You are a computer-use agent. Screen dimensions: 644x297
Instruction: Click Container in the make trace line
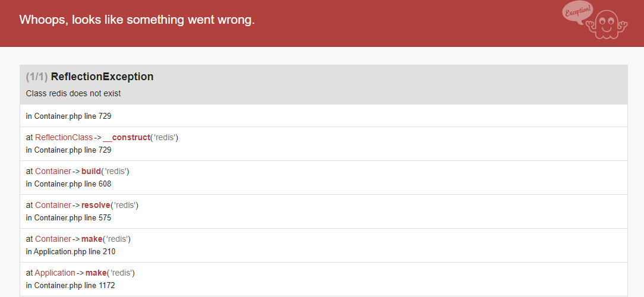[x=53, y=239]
